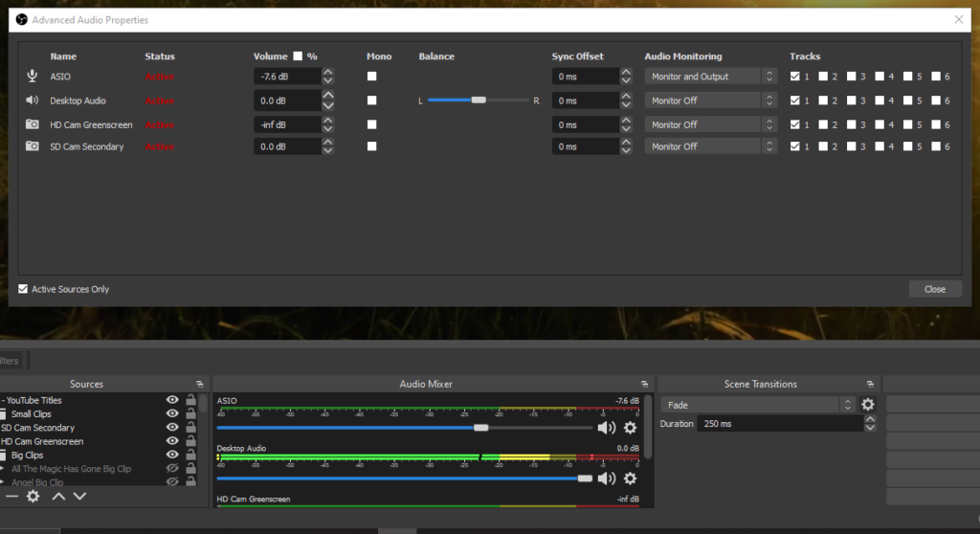Mute Desktop Audio speaker icon in mixer

pos(606,478)
